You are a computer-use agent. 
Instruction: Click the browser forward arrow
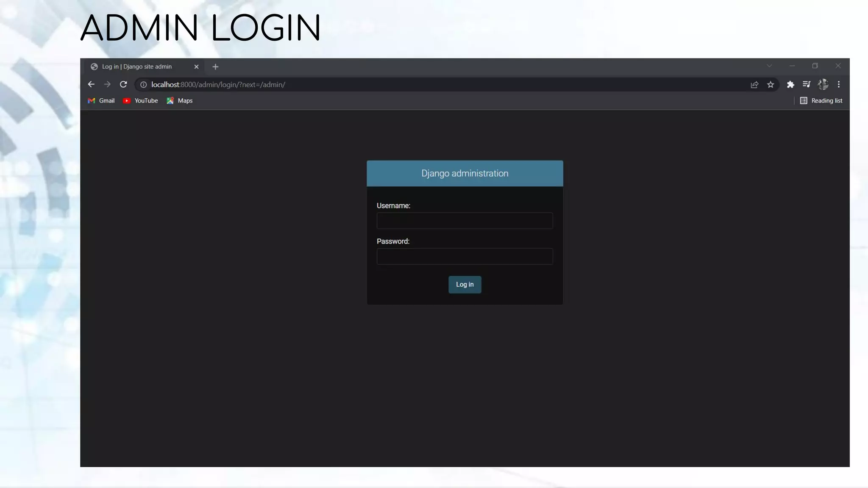coord(107,84)
